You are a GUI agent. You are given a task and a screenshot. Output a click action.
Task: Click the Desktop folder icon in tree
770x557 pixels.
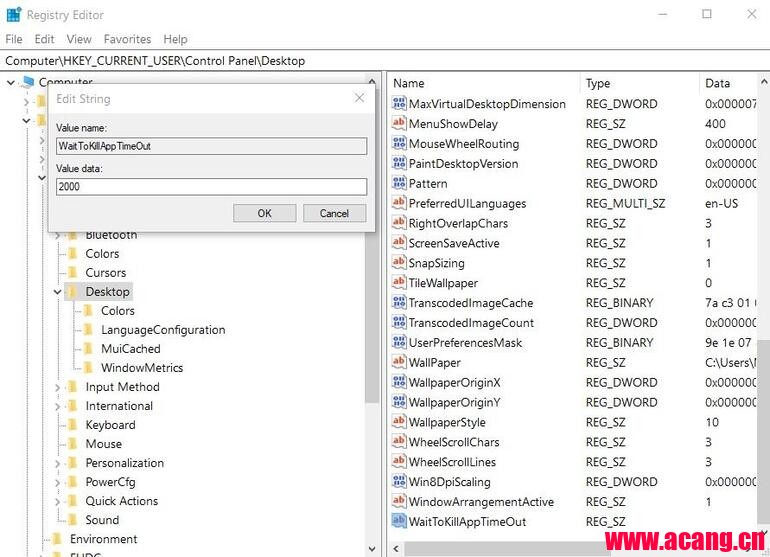tap(72, 292)
